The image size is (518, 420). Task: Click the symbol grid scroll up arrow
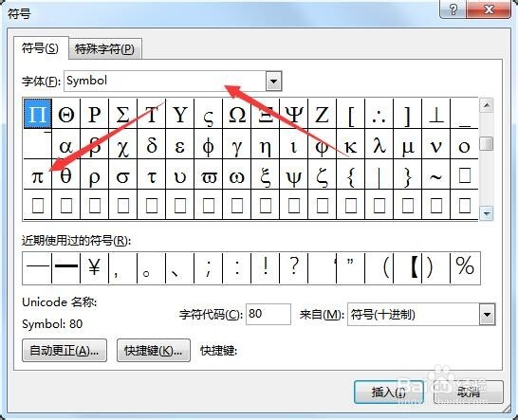pos(487,105)
